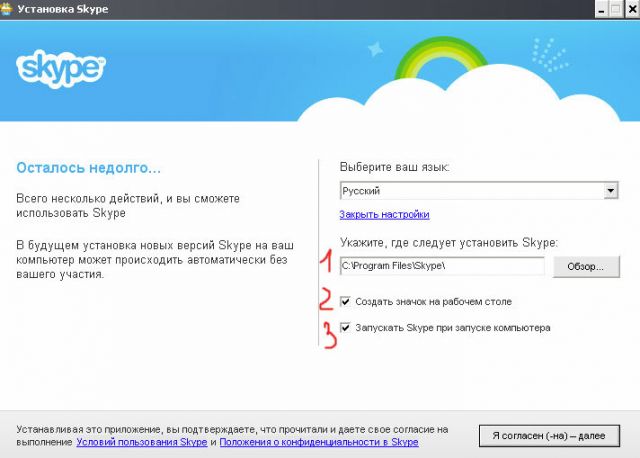This screenshot has width=640, height=458.
Task: Click Укажите, где следует установить Skype label
Action: pos(449,243)
